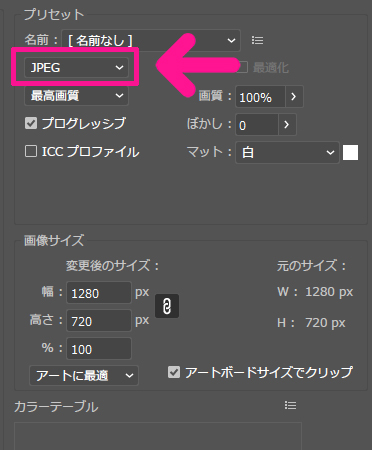Open the color table options menu icon
Screen dimensions: 372x450
(290, 405)
